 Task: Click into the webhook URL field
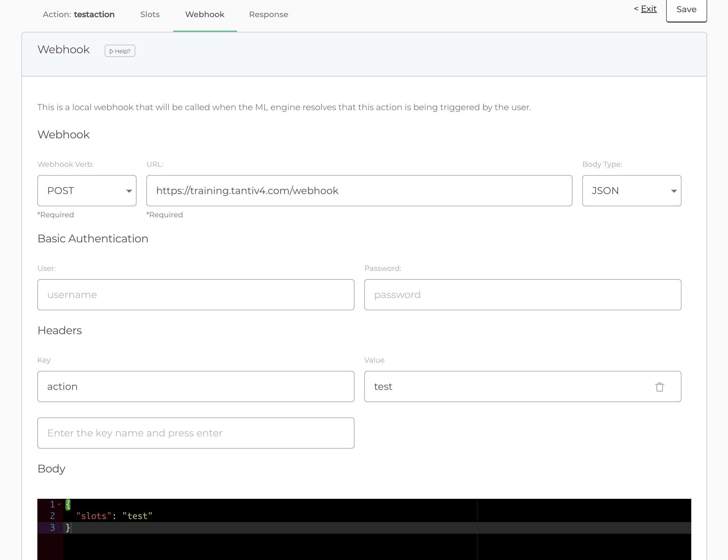tap(359, 191)
